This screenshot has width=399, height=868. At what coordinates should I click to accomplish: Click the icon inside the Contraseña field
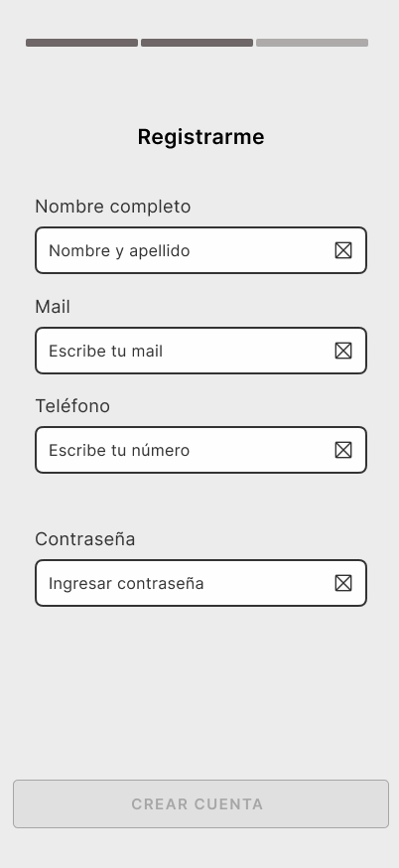(343, 583)
